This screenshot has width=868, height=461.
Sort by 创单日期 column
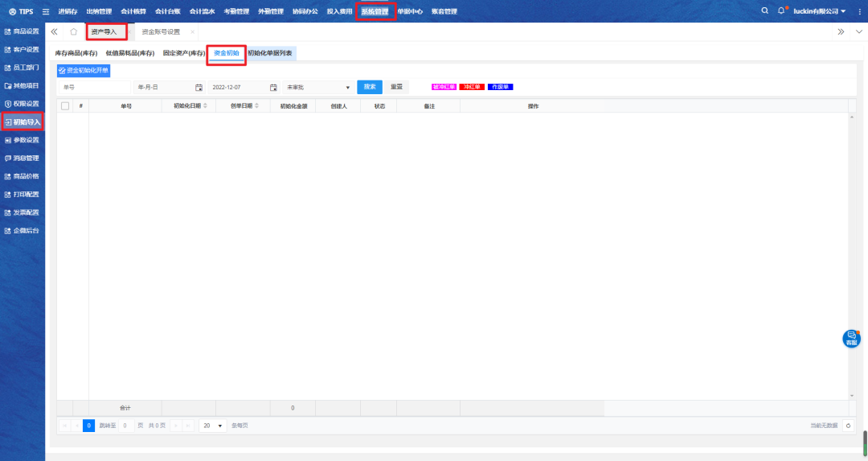pos(244,105)
